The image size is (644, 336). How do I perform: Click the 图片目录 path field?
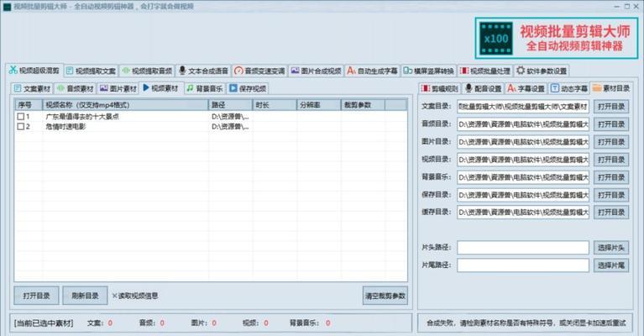[523, 142]
